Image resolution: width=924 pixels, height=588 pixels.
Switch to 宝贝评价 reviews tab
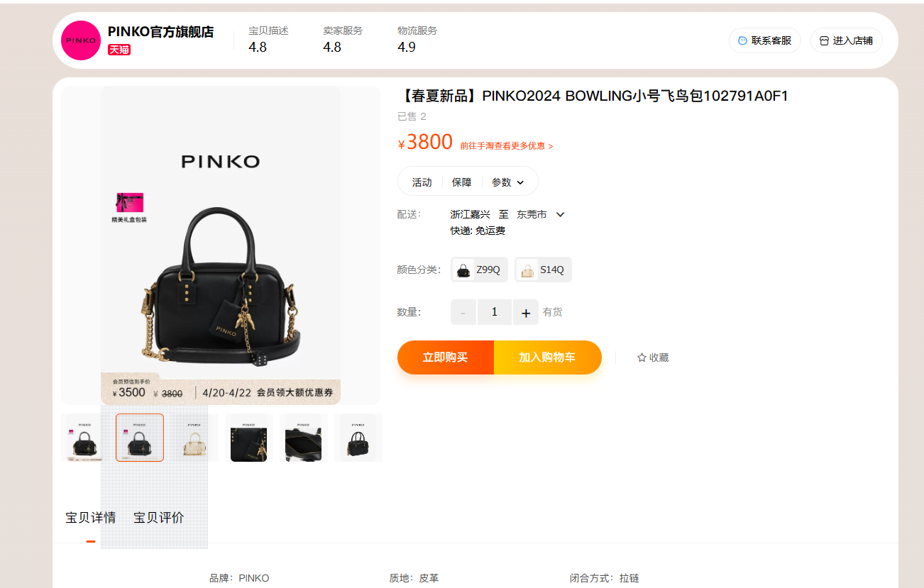pyautogui.click(x=159, y=518)
